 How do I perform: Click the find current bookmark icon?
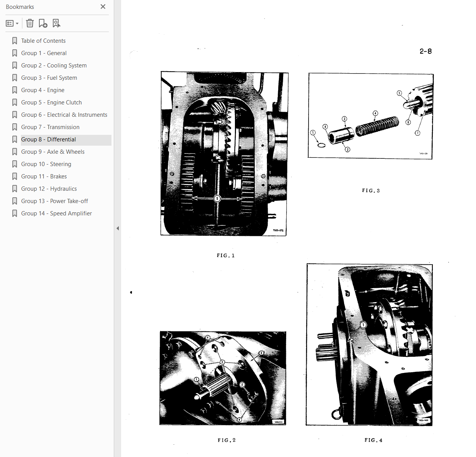pos(56,24)
